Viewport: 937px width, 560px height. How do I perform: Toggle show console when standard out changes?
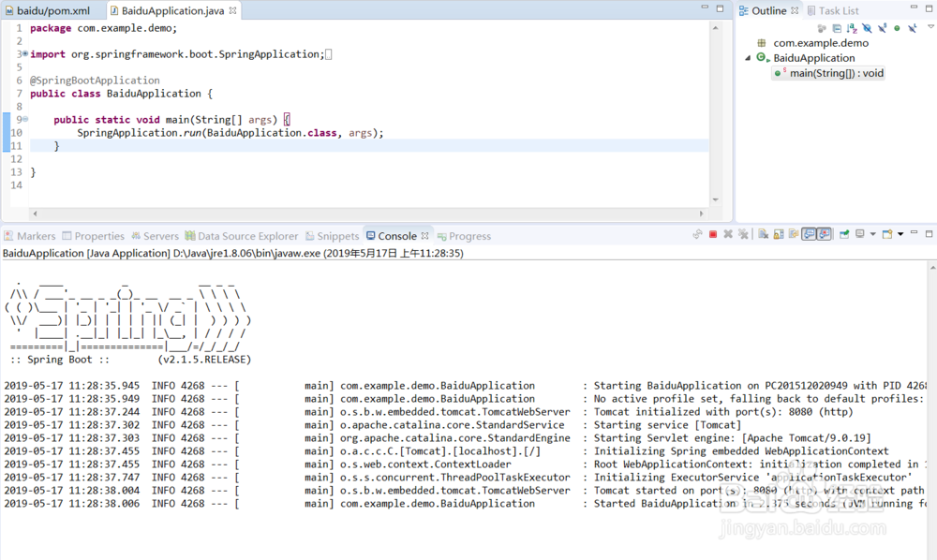pyautogui.click(x=809, y=234)
